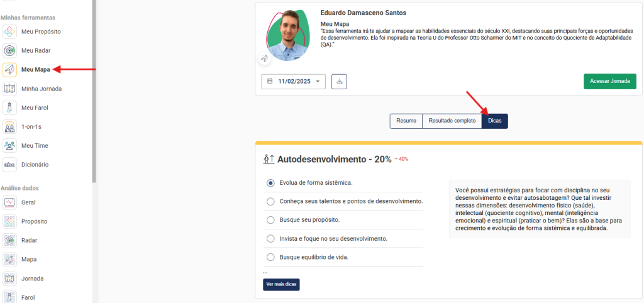Select 'Evolua de forma sistêmica' radio option
The width and height of the screenshot is (644, 303).
pos(270,183)
